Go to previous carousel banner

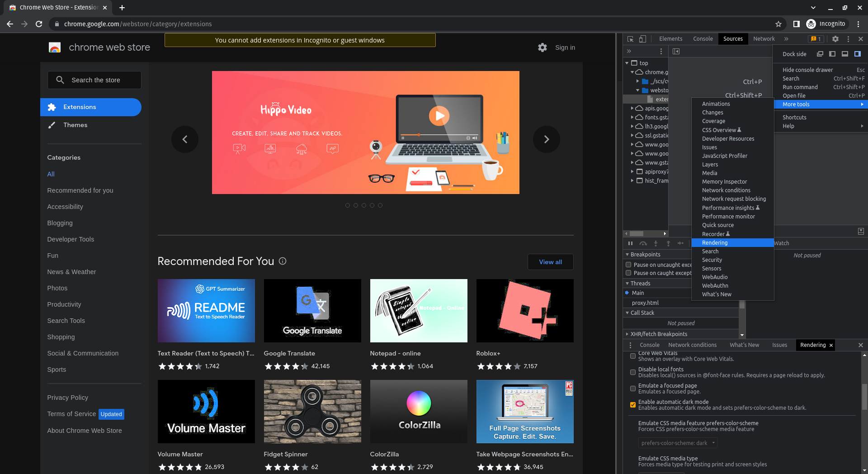pyautogui.click(x=184, y=139)
